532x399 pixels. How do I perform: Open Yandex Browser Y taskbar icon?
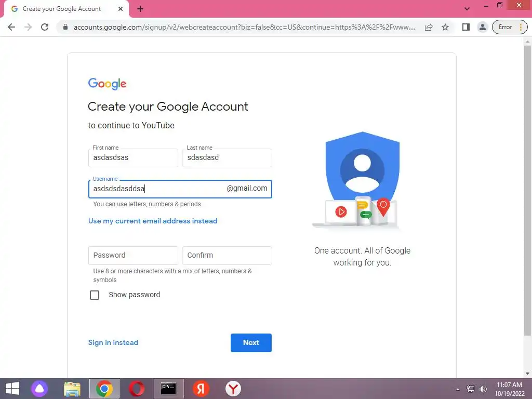[x=233, y=389]
